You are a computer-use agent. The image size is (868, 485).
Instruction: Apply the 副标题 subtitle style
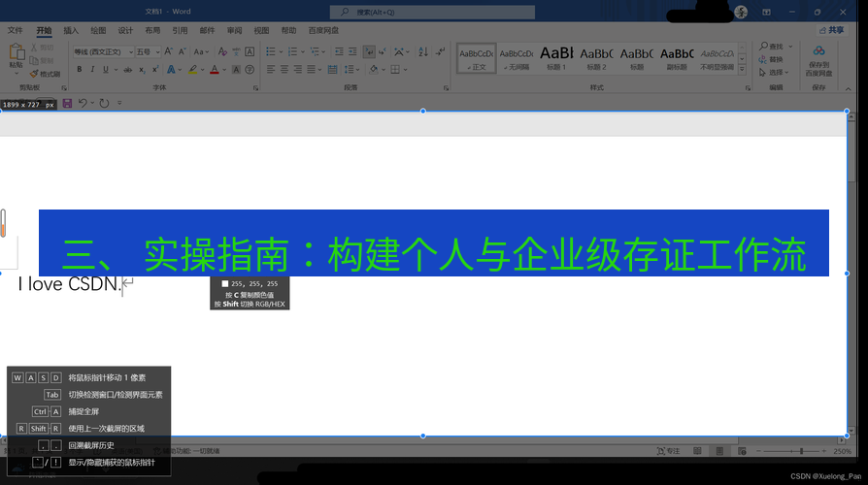677,58
